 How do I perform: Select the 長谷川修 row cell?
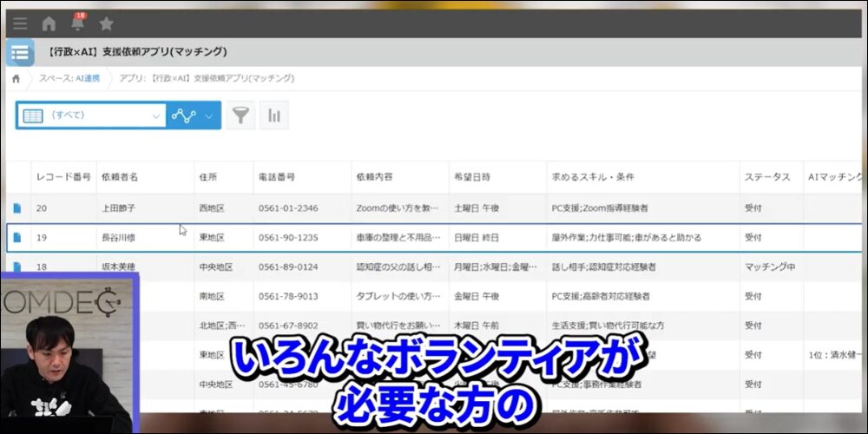118,237
